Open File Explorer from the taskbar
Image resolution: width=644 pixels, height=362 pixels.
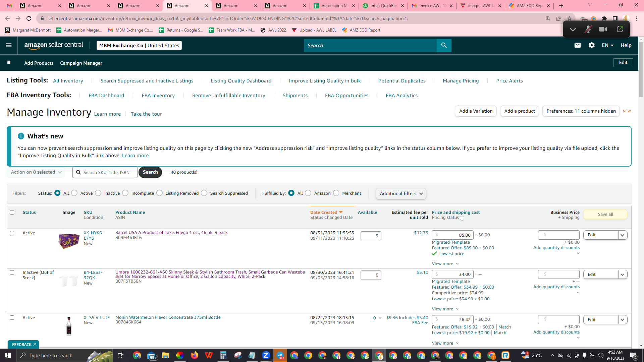[x=165, y=355]
